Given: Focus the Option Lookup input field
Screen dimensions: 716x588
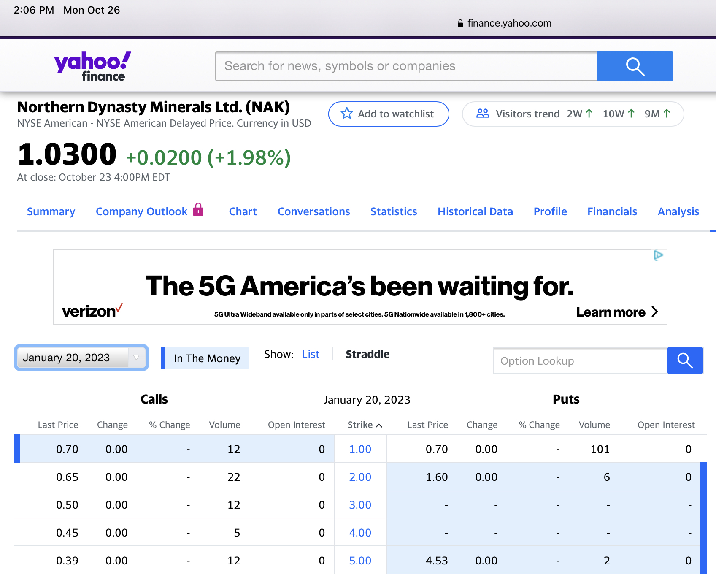Looking at the screenshot, I should (580, 361).
